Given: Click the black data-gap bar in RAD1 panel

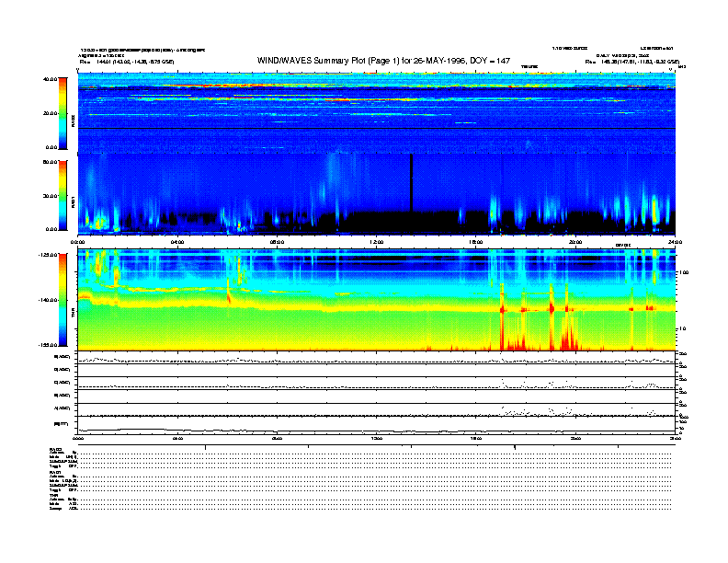Looking at the screenshot, I should point(412,183).
